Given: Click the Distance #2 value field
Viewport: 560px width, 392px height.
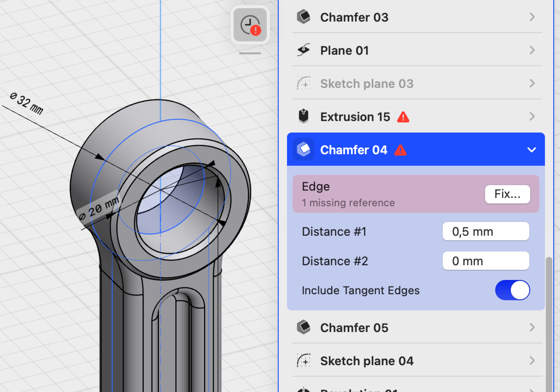Looking at the screenshot, I should 486,261.
